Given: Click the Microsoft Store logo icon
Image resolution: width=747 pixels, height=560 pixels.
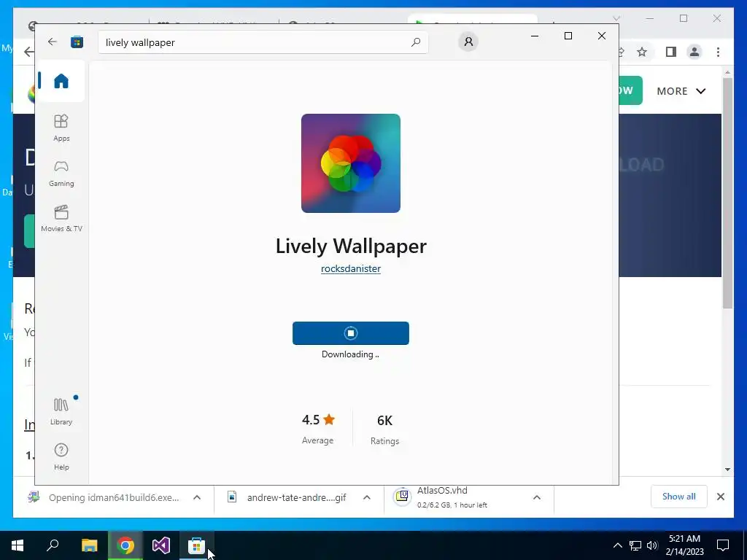Looking at the screenshot, I should point(77,42).
